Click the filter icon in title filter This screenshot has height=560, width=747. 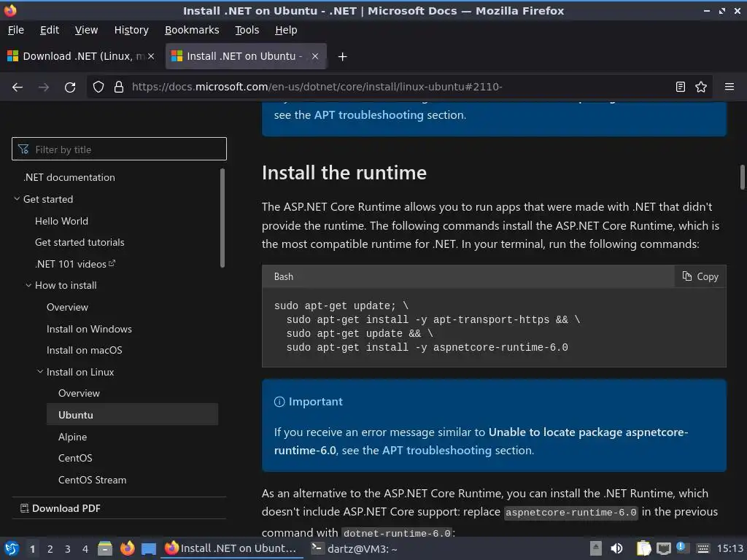(x=23, y=149)
